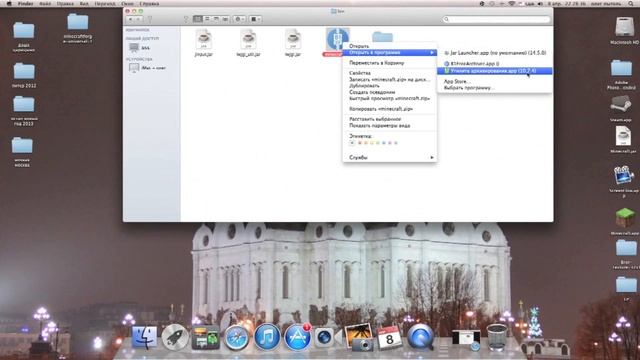Open Finder menu in menu bar

(x=25, y=3)
